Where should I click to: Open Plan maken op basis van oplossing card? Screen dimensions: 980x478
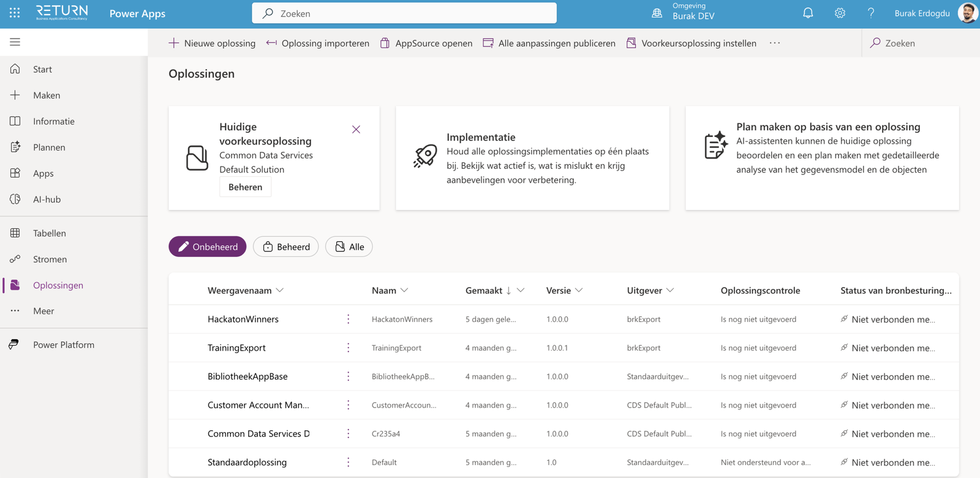coord(822,158)
